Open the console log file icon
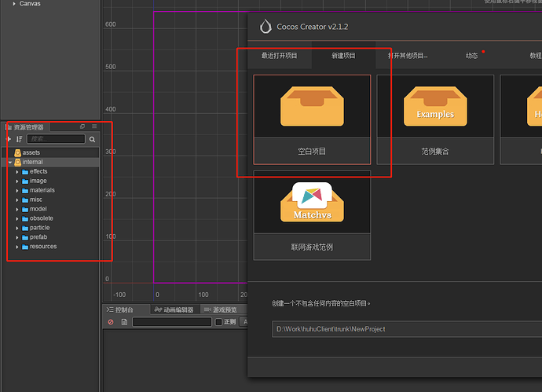Image resolution: width=542 pixels, height=392 pixels. point(124,322)
